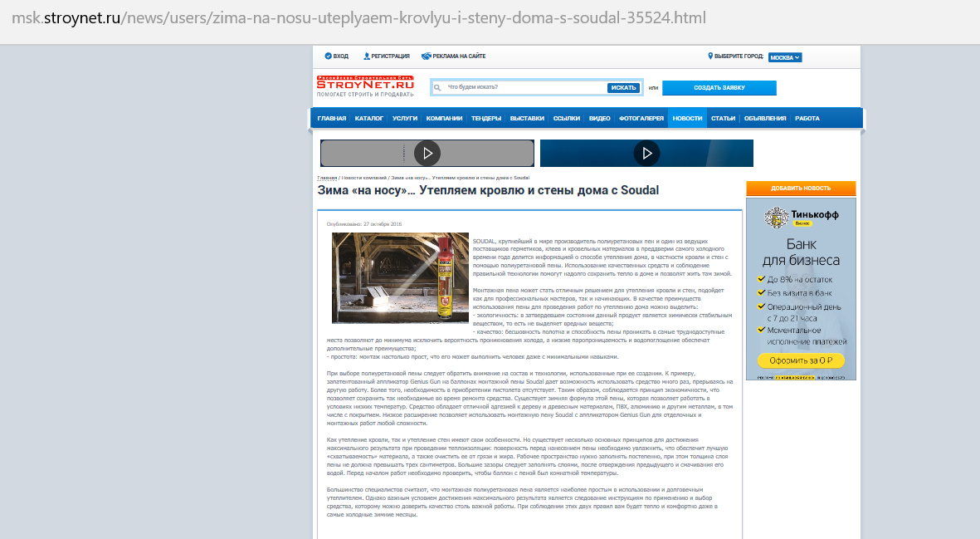Open the ТЕНДЕРЫ section

point(486,118)
